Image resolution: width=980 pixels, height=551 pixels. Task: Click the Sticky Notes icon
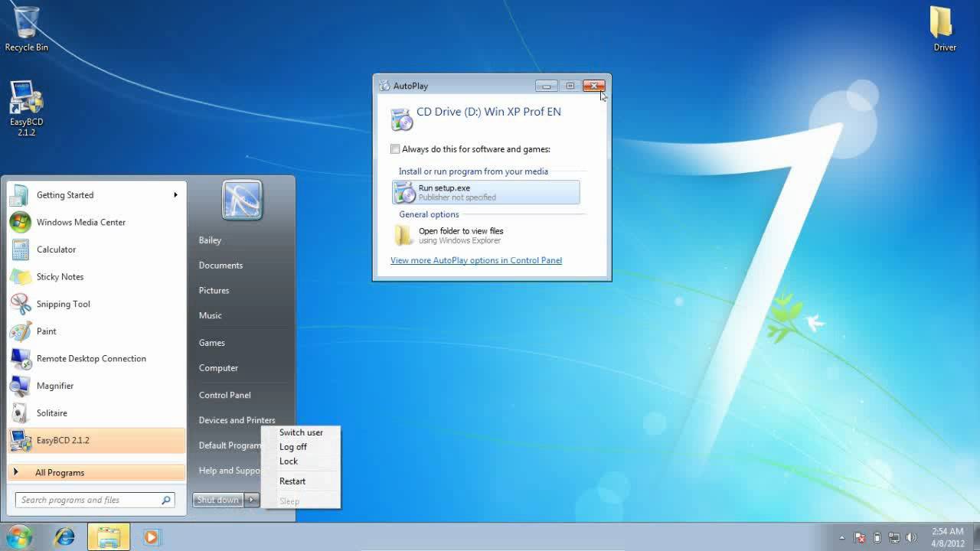click(x=20, y=277)
